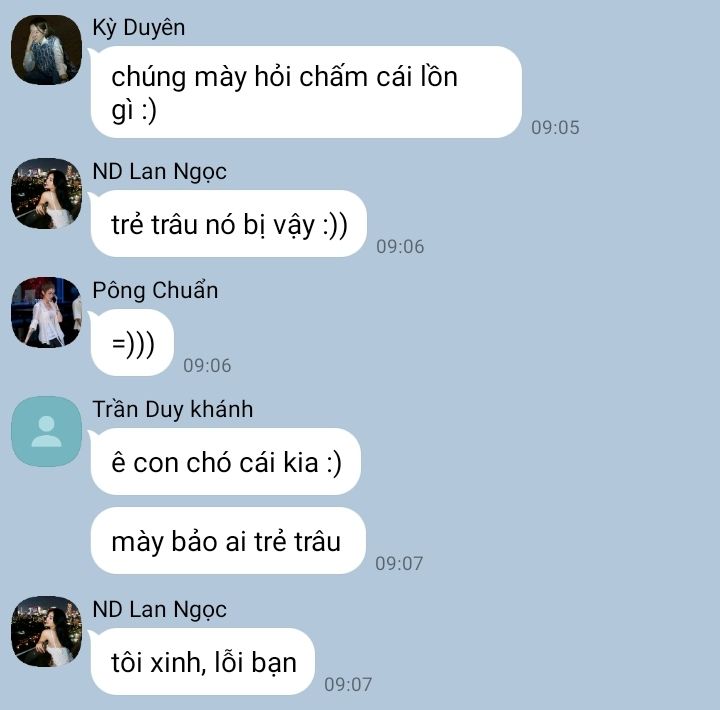720x710 pixels.
Task: Tap the "=)))" message bubble
Action: tap(132, 343)
